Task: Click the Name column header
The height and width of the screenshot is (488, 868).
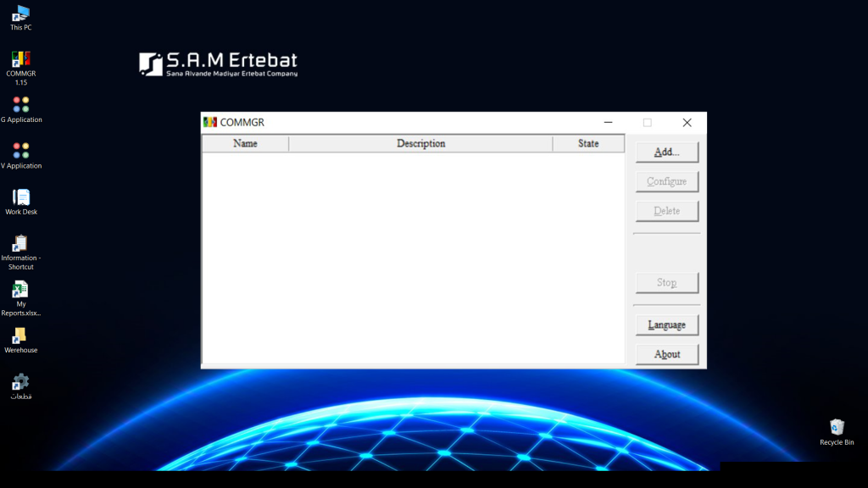Action: (x=245, y=144)
